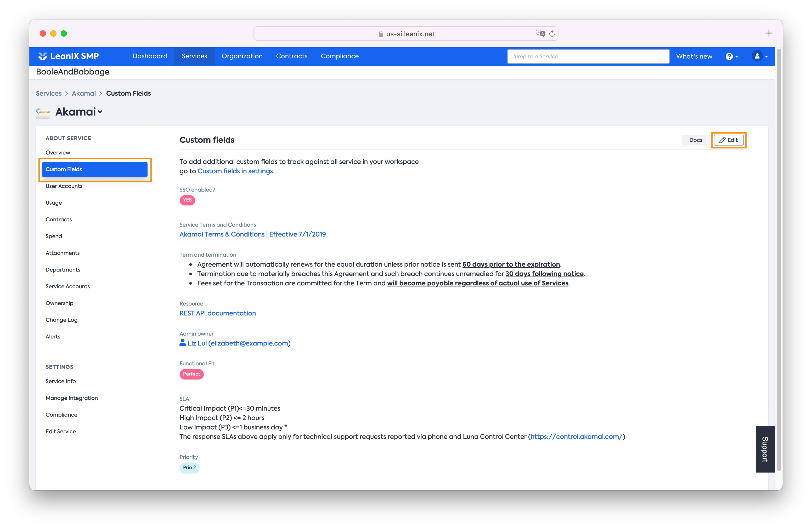Open the help question mark menu

tap(732, 56)
